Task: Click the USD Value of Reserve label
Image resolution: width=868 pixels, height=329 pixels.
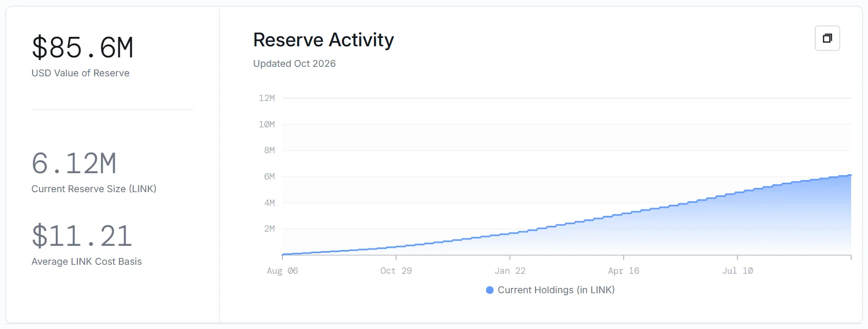Action: [x=80, y=73]
